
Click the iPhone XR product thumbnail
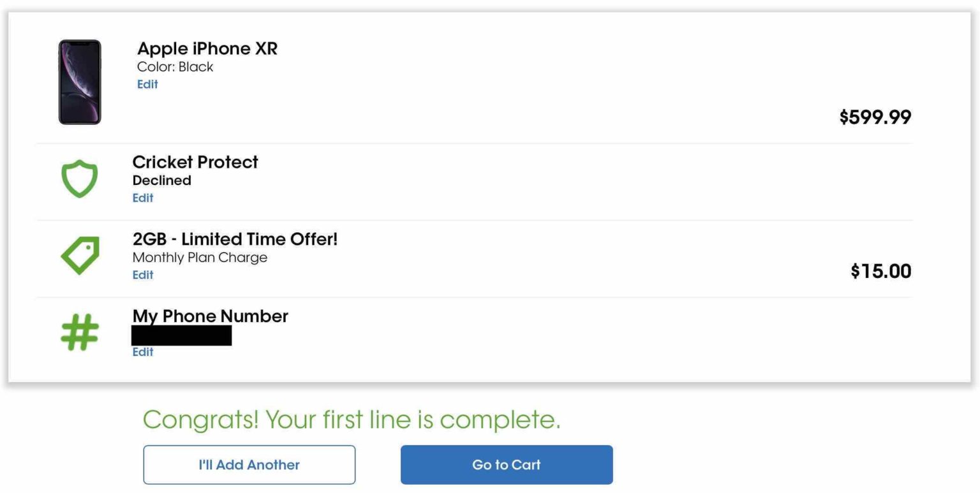coord(80,82)
